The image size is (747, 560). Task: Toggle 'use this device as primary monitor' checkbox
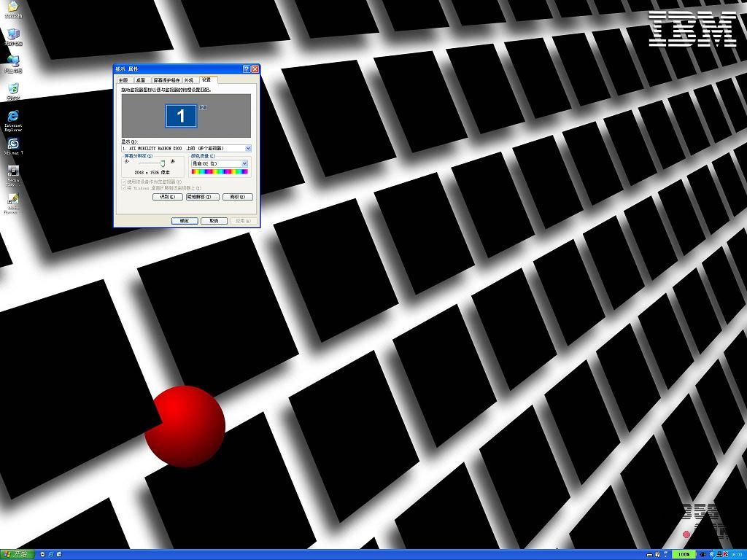(x=124, y=182)
